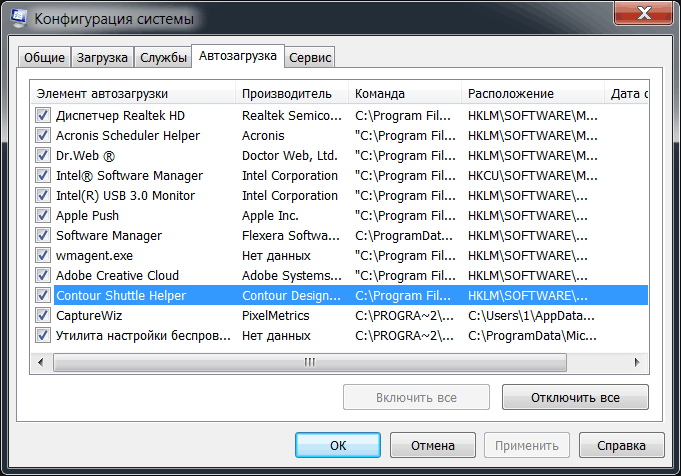681x476 pixels.
Task: Select the Диспетчер Realtek HD row name
Action: click(x=120, y=116)
